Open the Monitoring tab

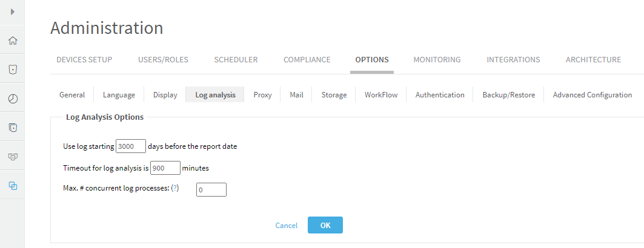[437, 60]
